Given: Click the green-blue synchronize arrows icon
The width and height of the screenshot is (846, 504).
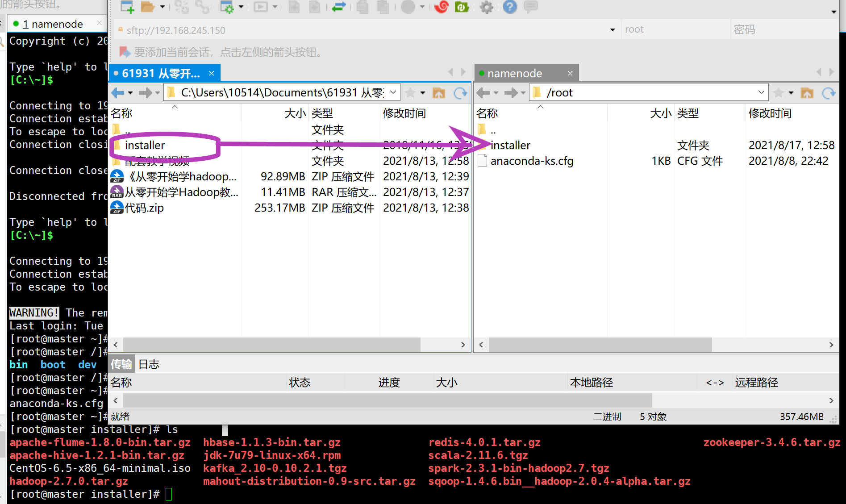Looking at the screenshot, I should pyautogui.click(x=339, y=7).
